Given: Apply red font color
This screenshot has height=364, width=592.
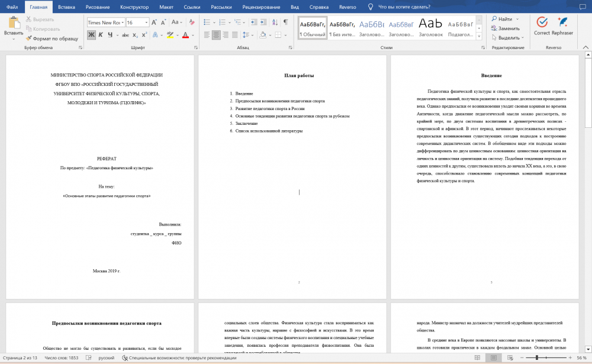Looking at the screenshot, I should pyautogui.click(x=185, y=35).
